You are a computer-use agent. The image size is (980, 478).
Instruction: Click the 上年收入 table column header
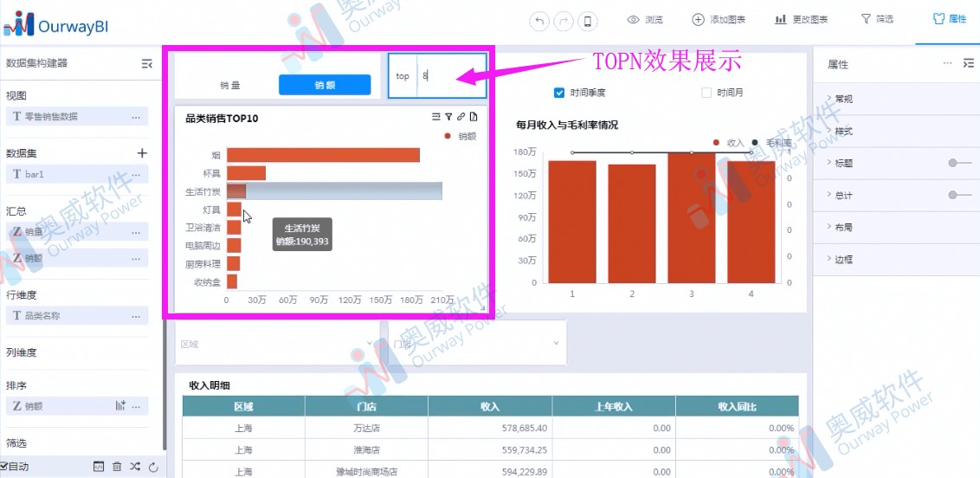(614, 407)
